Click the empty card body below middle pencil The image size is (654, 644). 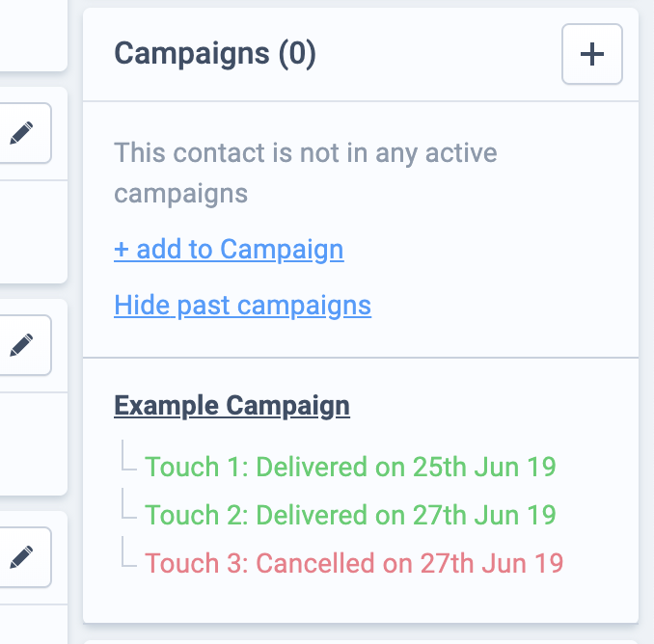34,443
